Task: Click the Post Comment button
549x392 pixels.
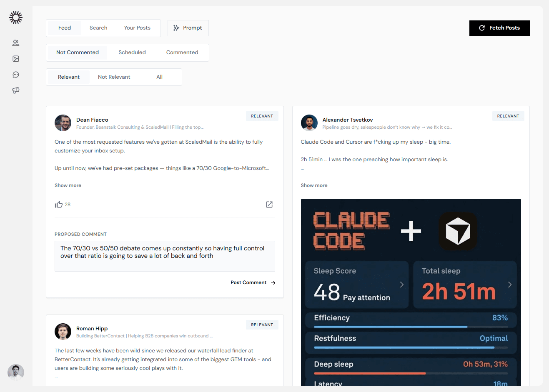Action: 253,282
